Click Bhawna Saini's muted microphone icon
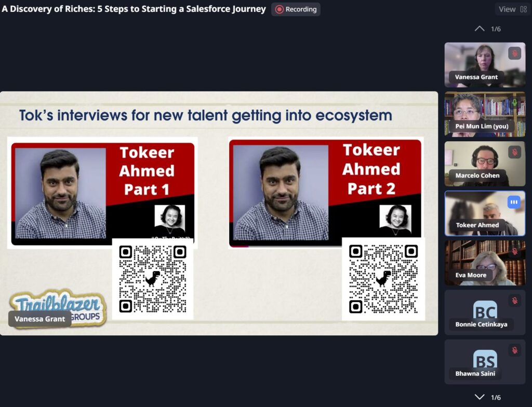This screenshot has height=407, width=532. (x=514, y=350)
